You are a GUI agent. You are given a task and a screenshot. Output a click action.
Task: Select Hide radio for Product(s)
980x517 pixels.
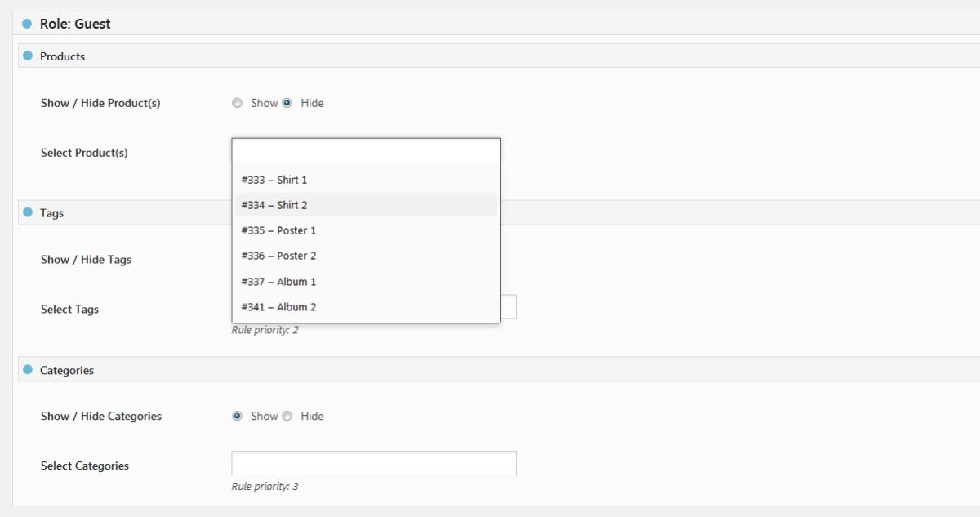pyautogui.click(x=287, y=103)
